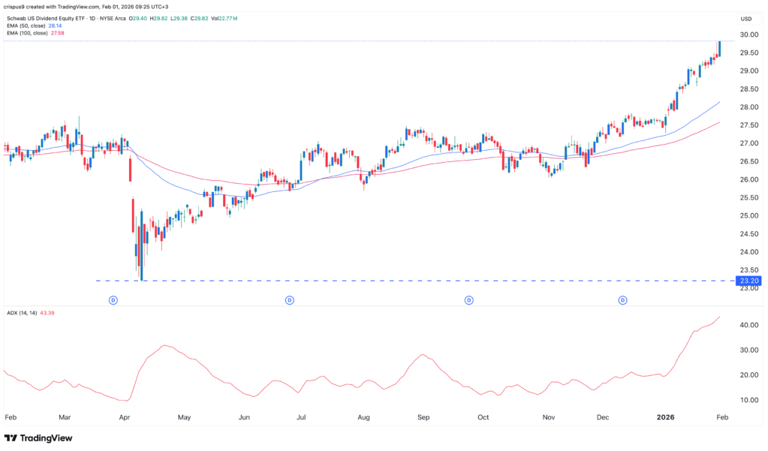The height and width of the screenshot is (451, 768).
Task: Click the 27.00 price axis label
Action: (749, 143)
